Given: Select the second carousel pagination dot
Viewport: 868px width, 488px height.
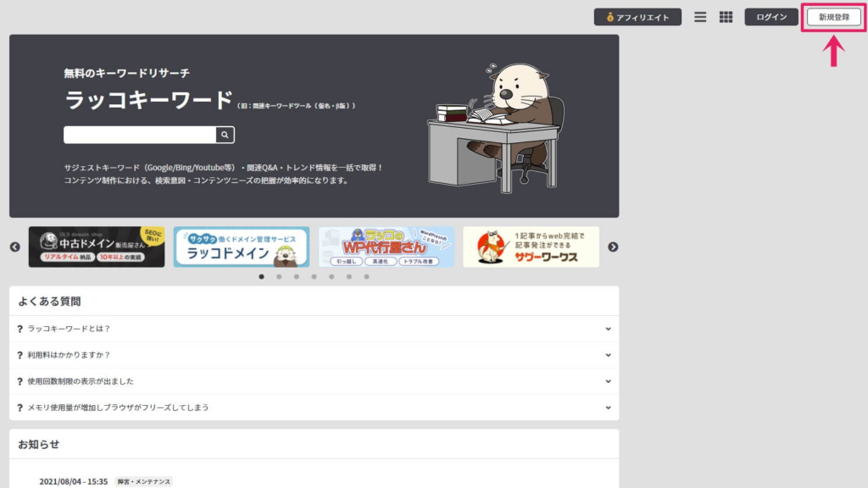Looking at the screenshot, I should 279,277.
